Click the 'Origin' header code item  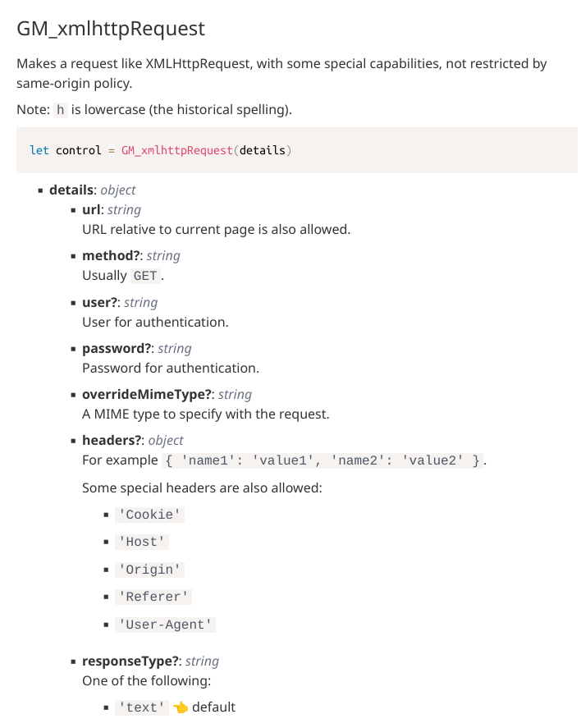[x=149, y=570]
